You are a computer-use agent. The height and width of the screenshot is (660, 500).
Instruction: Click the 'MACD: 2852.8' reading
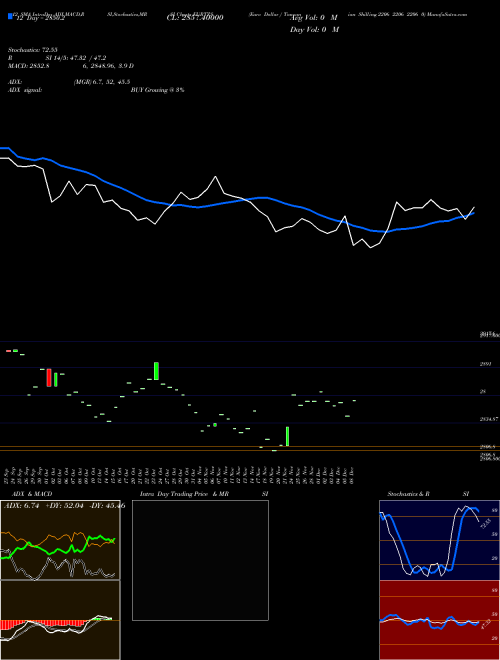(29, 66)
